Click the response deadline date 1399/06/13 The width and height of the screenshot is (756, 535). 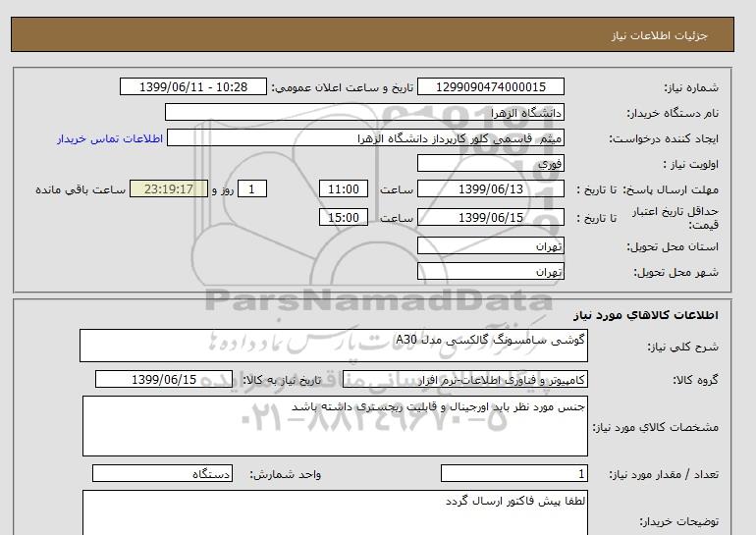pos(490,188)
